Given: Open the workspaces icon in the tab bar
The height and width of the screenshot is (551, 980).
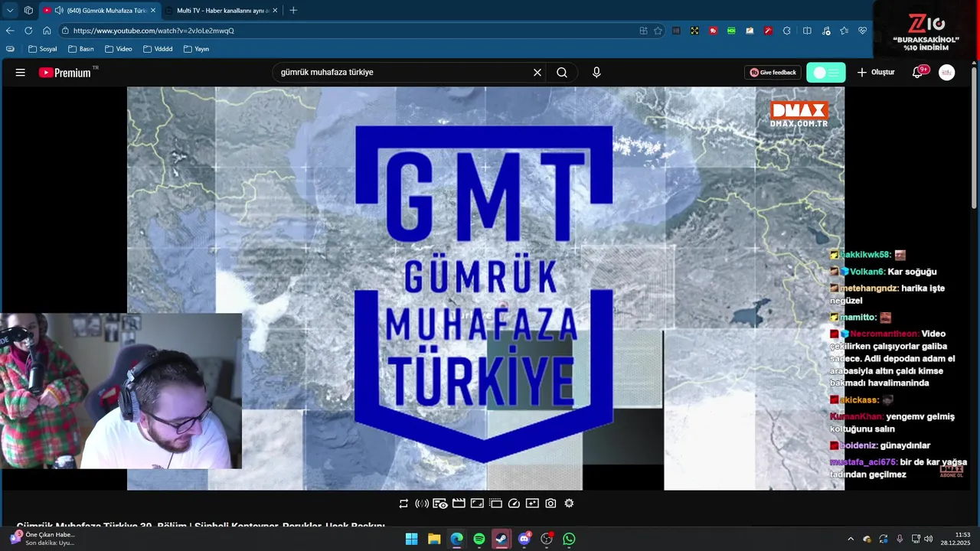Looking at the screenshot, I should [x=28, y=11].
